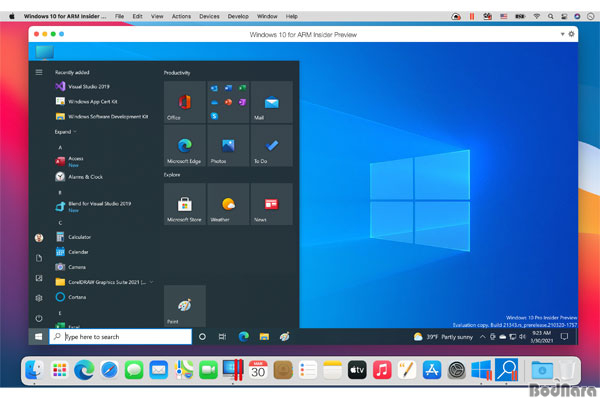Click the Productivity group header
Viewport: 600px width, 400px height.
click(177, 73)
